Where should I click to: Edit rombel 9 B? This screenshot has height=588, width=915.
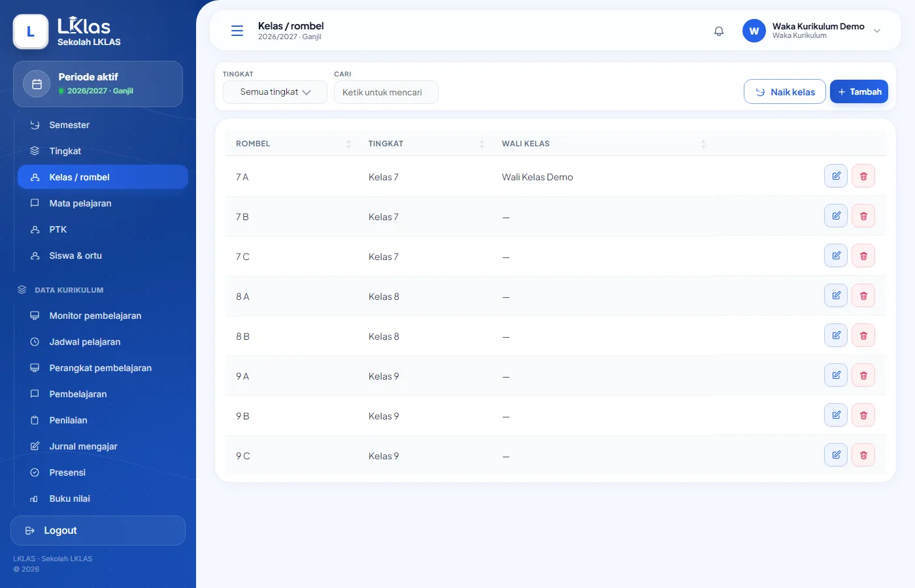pos(836,415)
